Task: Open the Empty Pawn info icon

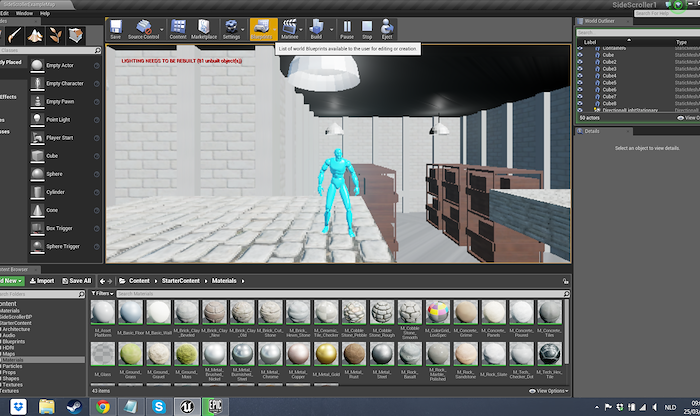Action: pyautogui.click(x=96, y=102)
